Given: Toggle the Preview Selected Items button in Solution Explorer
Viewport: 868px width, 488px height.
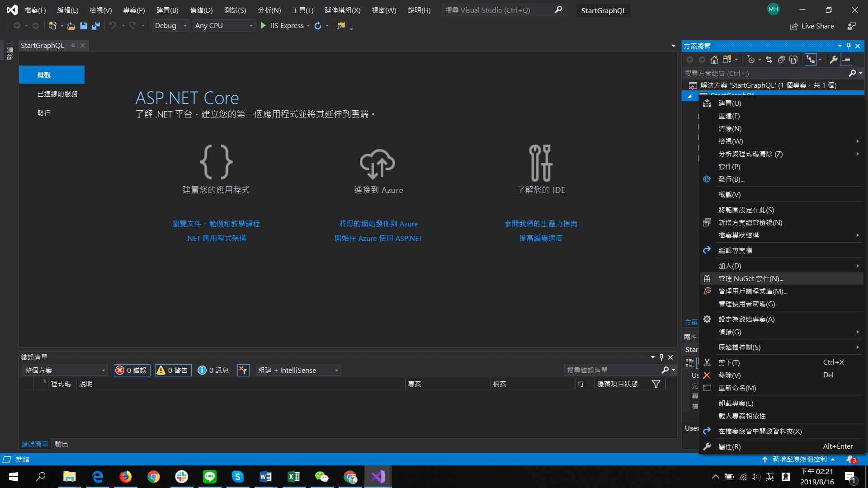Looking at the screenshot, I should (846, 60).
